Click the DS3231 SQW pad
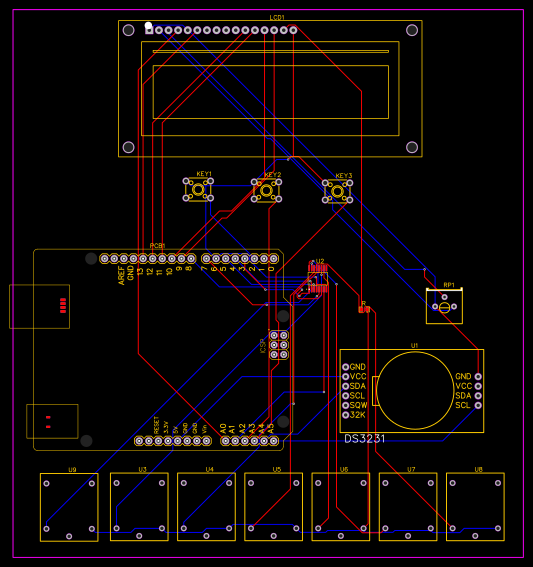 (x=346, y=405)
